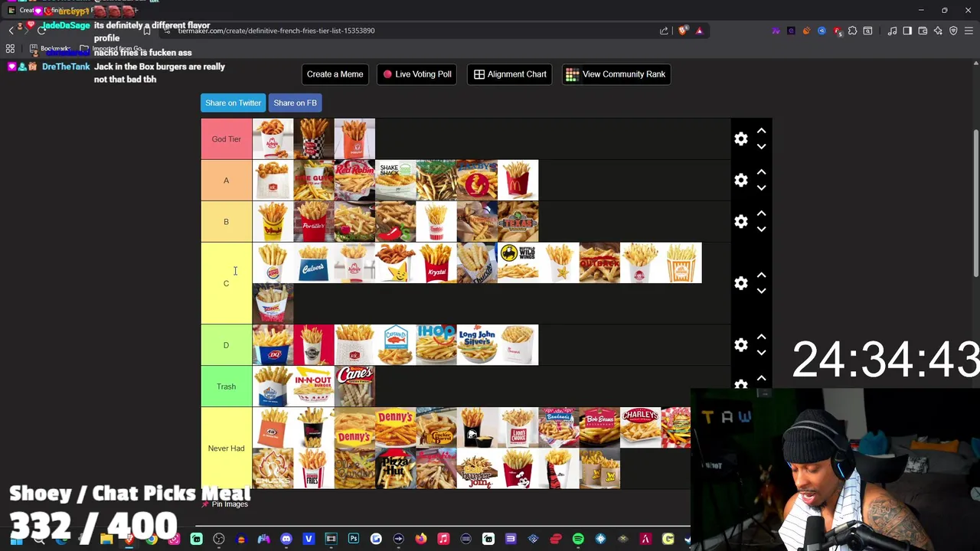Move A tier row up with arrow

click(x=761, y=173)
